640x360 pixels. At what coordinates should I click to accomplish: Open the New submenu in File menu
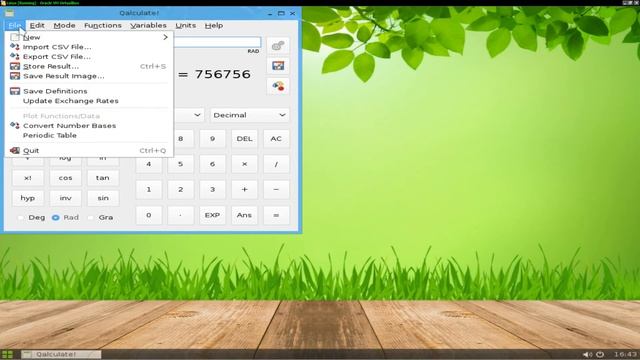[89, 37]
